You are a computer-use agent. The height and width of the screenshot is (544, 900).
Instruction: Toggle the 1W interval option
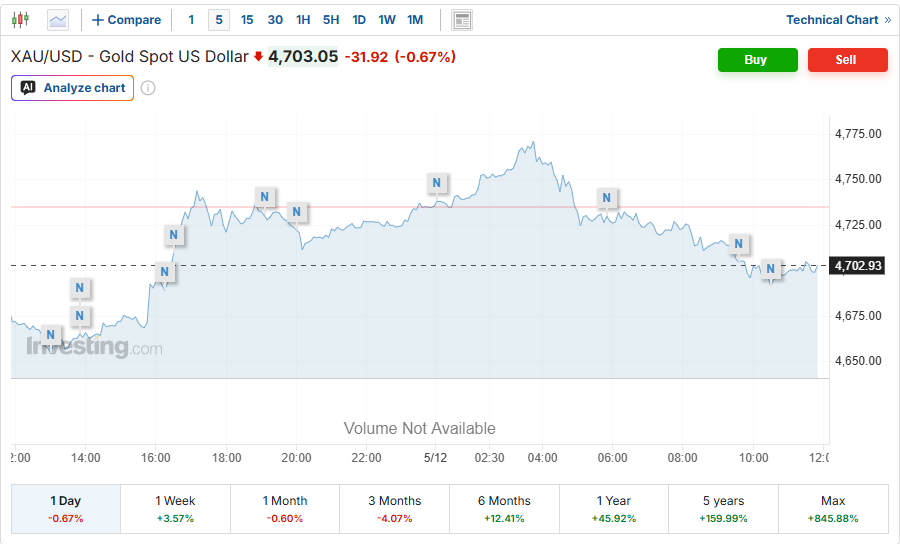click(x=387, y=20)
